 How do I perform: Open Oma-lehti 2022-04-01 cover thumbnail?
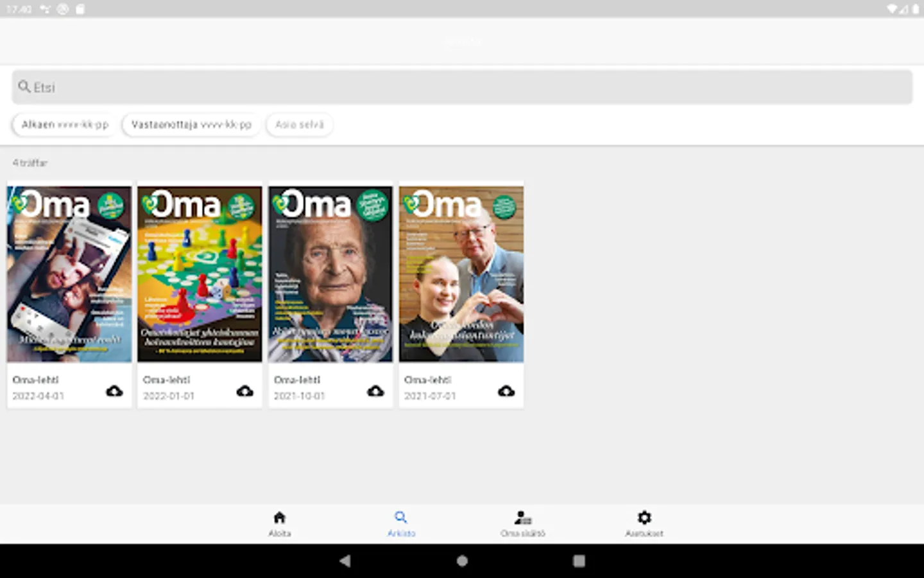(x=69, y=274)
